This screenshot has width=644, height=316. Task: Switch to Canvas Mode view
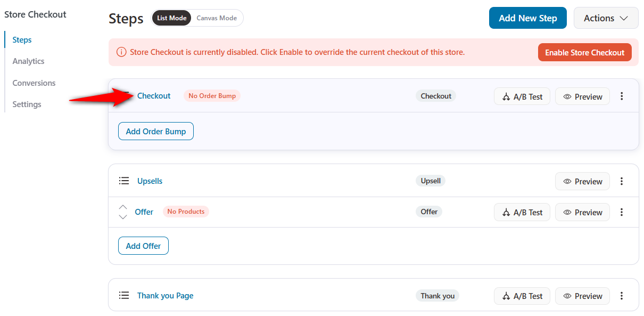point(217,18)
